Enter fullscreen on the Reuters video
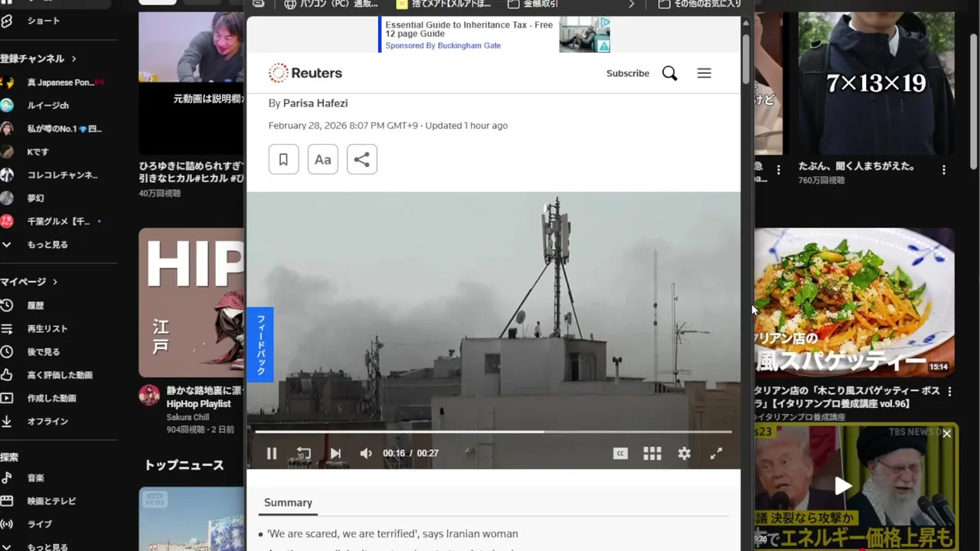The height and width of the screenshot is (551, 980). tap(716, 454)
